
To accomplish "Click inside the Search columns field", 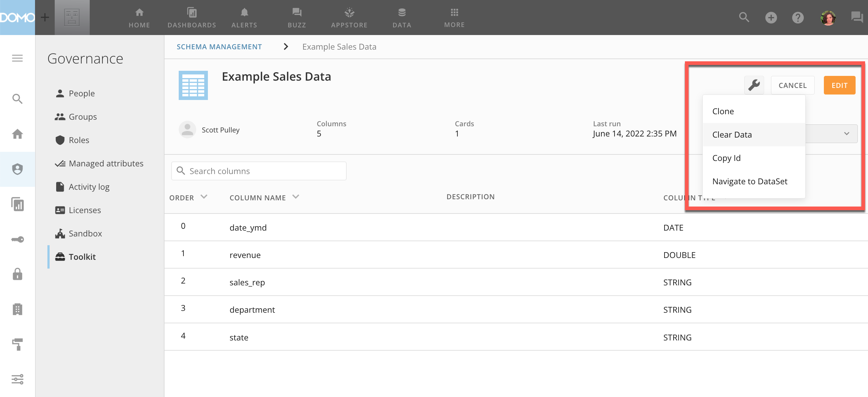I will 259,171.
